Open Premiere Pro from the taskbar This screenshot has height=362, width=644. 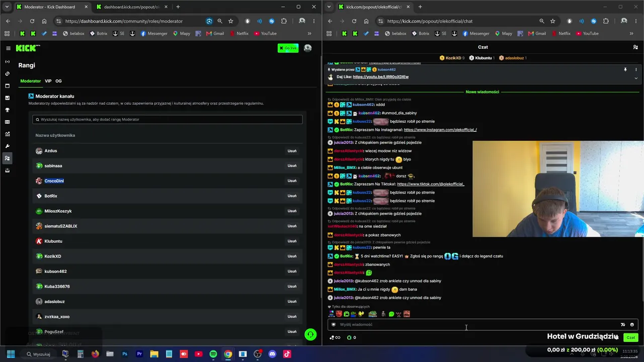point(139,354)
